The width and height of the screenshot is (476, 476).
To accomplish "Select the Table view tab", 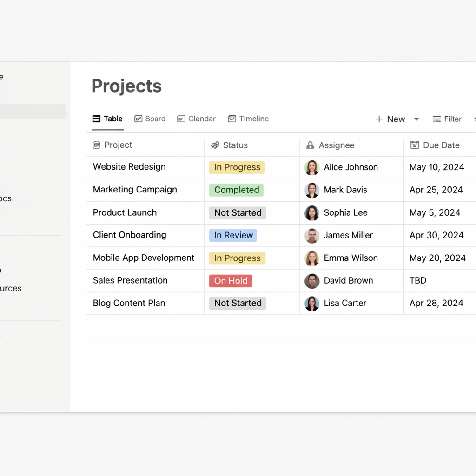I will click(x=107, y=119).
